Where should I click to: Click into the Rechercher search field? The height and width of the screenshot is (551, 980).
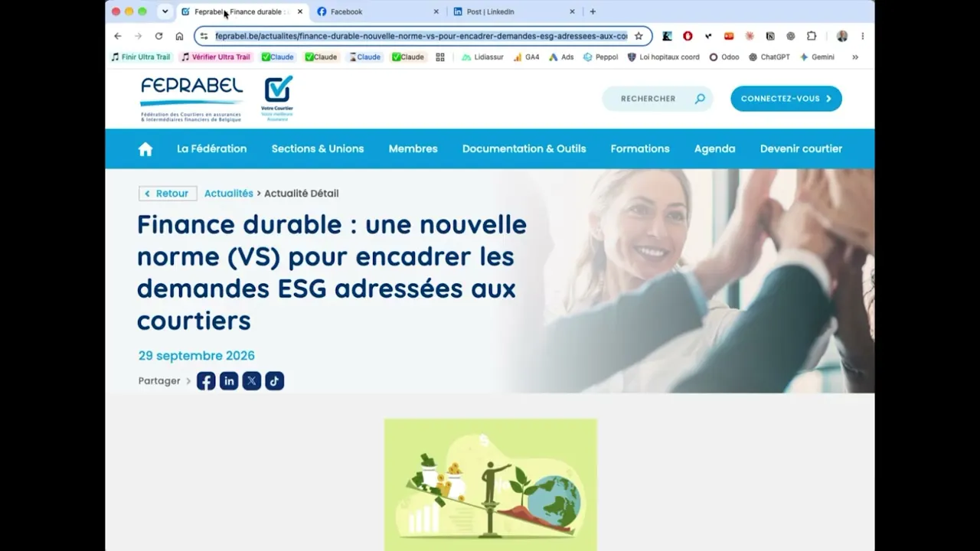click(657, 99)
